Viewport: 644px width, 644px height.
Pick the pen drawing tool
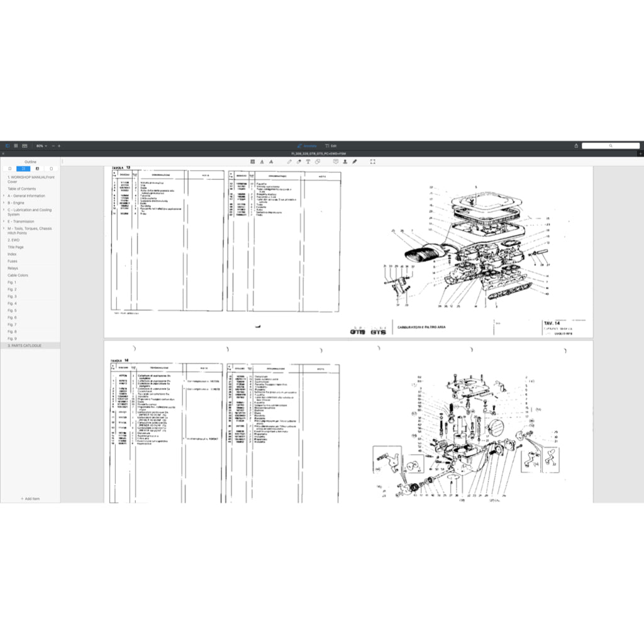click(289, 162)
